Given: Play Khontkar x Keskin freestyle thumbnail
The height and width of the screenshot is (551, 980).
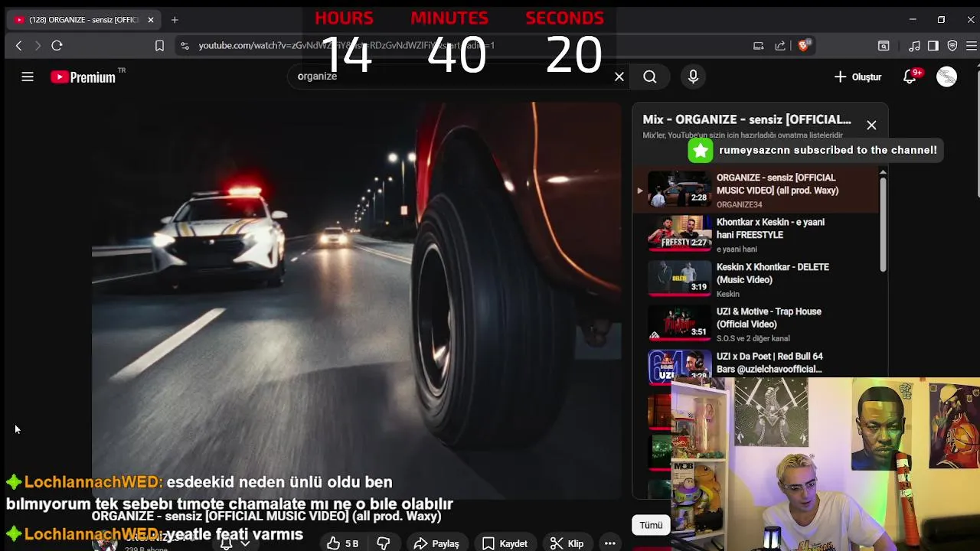Looking at the screenshot, I should tap(679, 234).
